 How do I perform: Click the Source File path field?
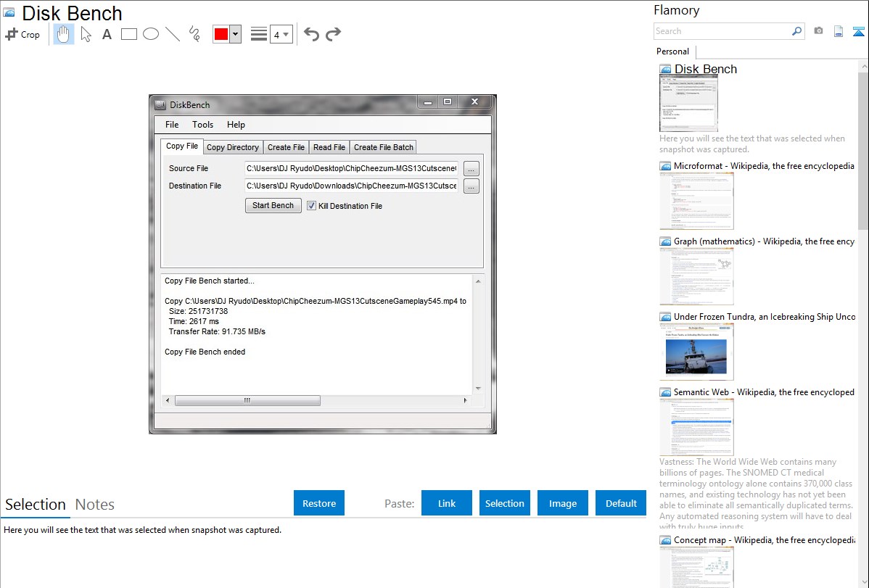coord(351,168)
